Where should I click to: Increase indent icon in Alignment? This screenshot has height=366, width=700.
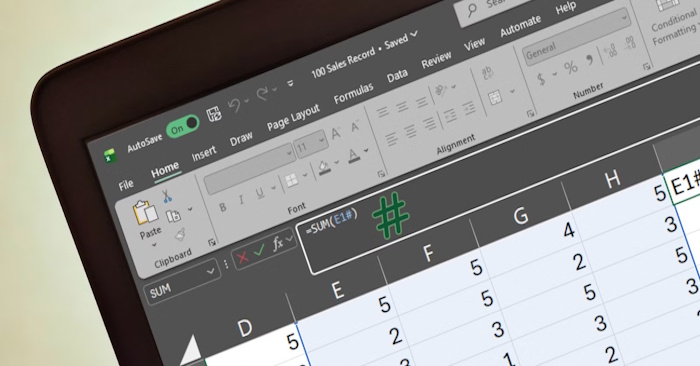(x=468, y=108)
